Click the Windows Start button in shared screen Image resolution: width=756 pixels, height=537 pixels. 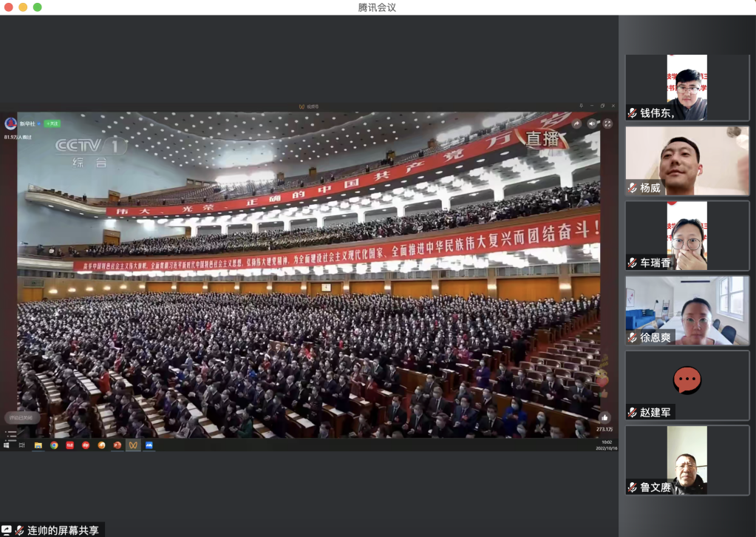point(7,445)
